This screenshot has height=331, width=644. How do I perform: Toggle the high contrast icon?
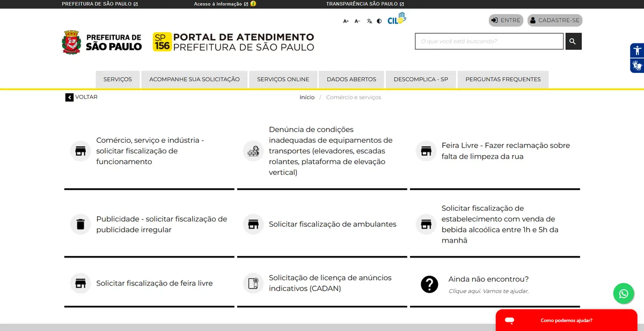379,21
